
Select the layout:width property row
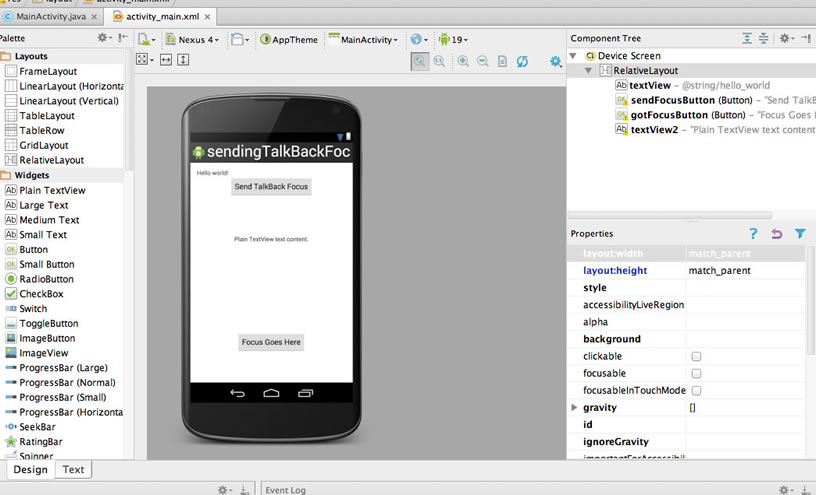coord(686,253)
